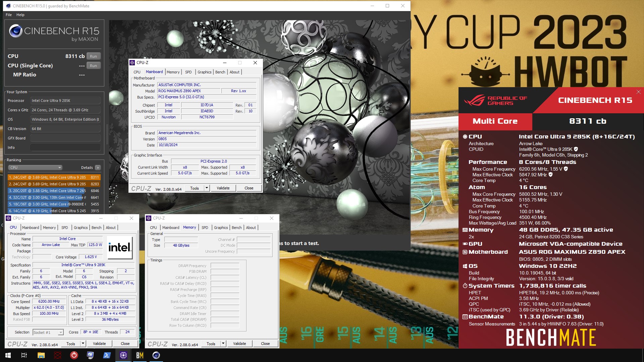
Task: Open File Explorer from the taskbar
Action: tap(41, 355)
